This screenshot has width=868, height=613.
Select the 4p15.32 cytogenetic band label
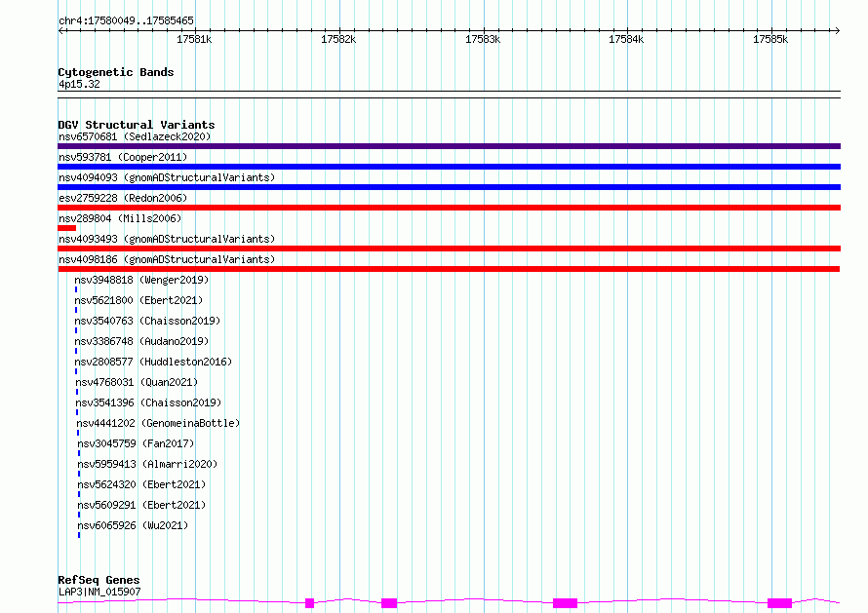[x=79, y=84]
